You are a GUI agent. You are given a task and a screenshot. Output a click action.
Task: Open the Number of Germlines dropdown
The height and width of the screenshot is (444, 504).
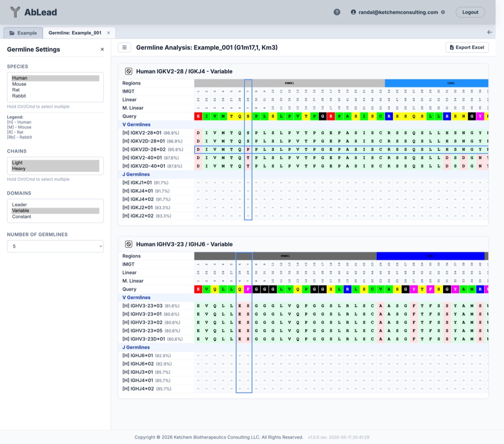[55, 246]
